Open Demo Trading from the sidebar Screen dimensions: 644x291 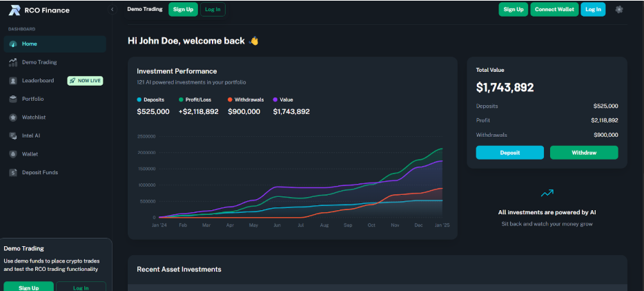(x=39, y=62)
